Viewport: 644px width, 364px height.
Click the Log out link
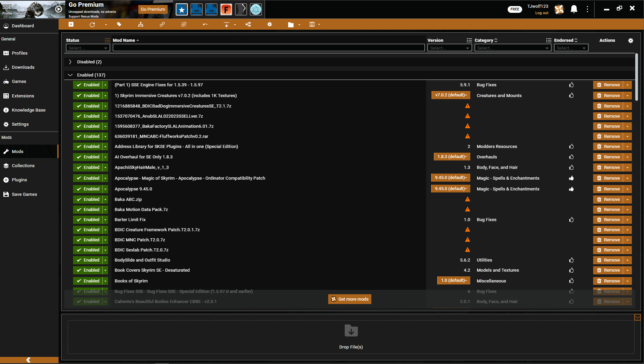[542, 13]
